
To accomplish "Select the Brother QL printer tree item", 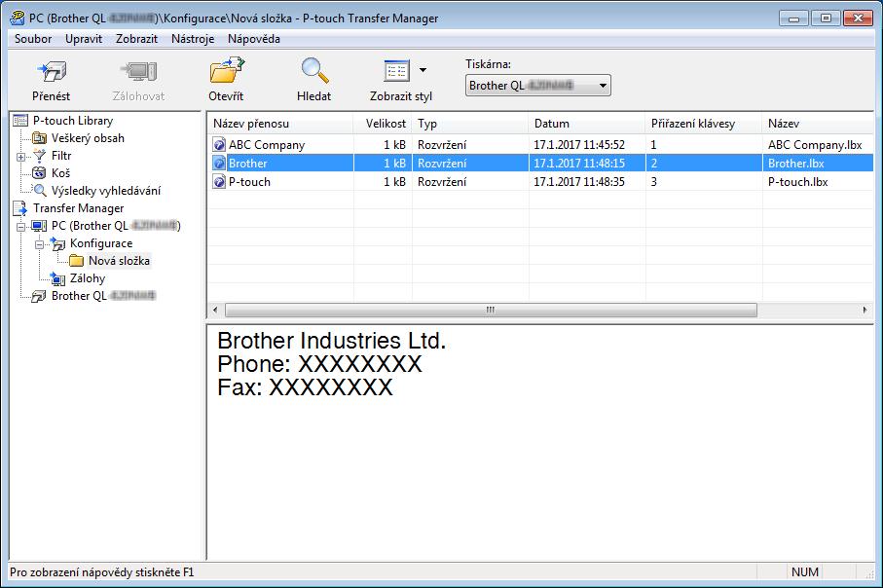I will (x=103, y=296).
